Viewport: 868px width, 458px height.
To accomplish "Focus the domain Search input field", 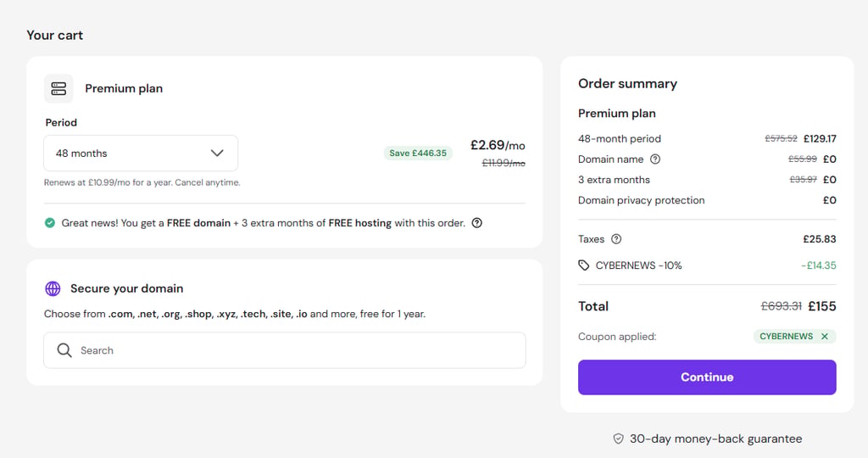I will (285, 350).
